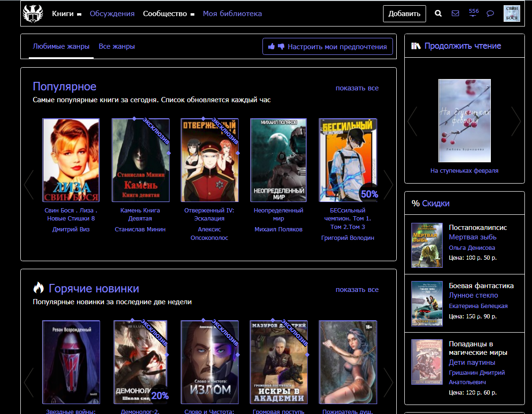Open messages via the envelope icon

(455, 14)
